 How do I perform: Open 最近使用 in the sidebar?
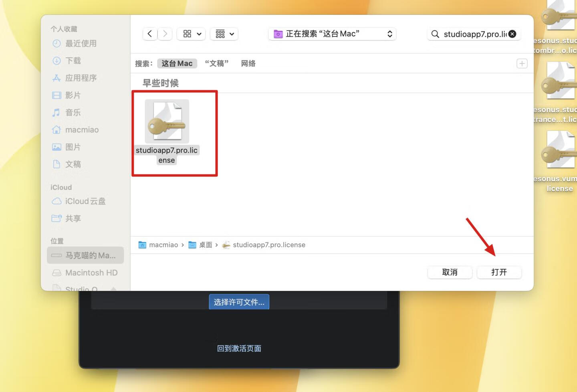(x=81, y=43)
